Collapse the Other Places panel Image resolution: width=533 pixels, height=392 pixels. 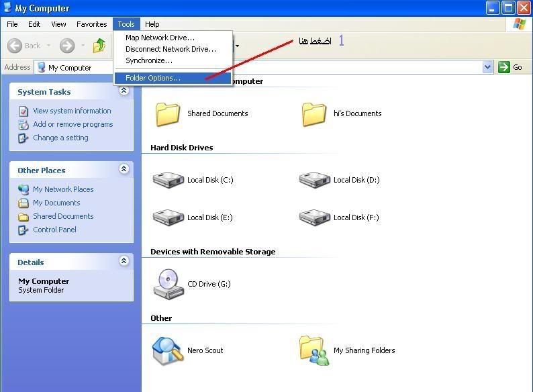tap(124, 169)
